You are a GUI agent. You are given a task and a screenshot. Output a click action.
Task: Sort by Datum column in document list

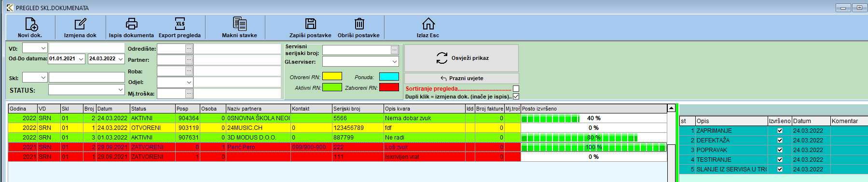click(113, 109)
